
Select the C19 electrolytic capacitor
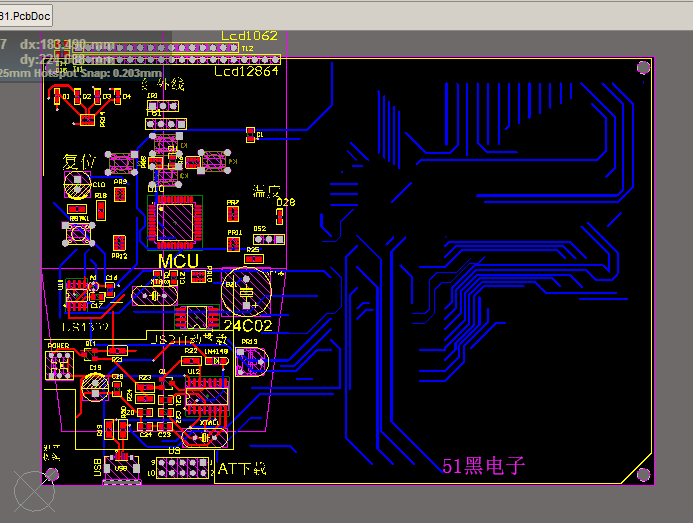[x=95, y=387]
